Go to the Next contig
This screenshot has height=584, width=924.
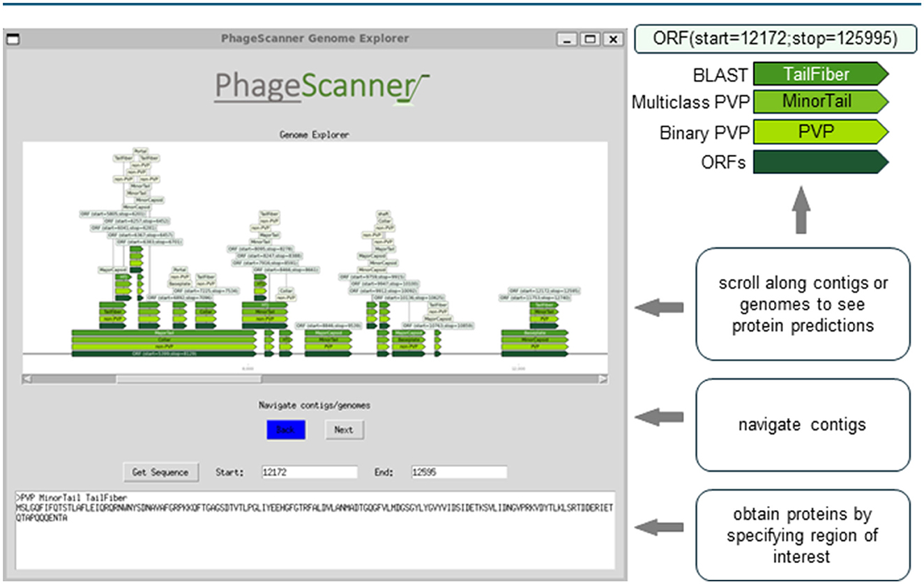point(344,430)
